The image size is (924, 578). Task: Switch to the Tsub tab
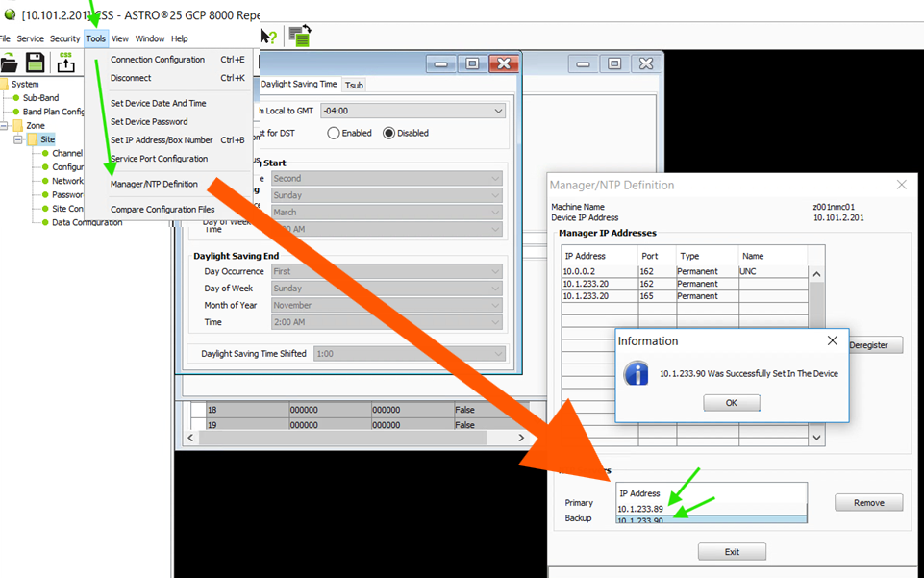click(354, 86)
